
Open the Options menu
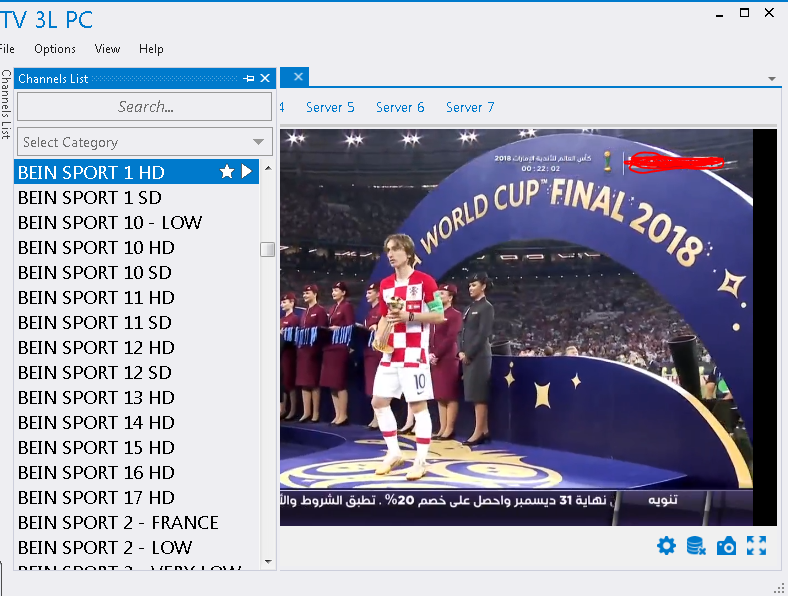(x=55, y=49)
